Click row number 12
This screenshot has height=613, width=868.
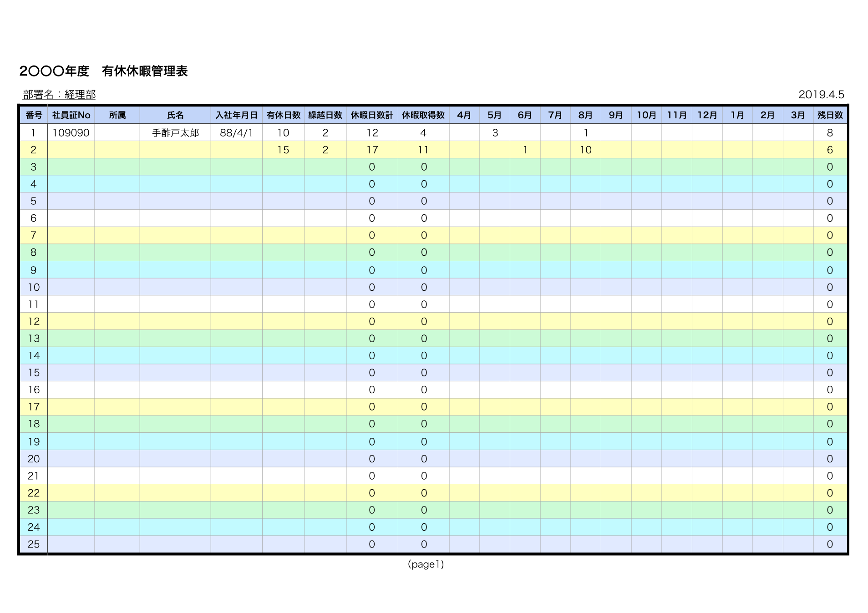(34, 321)
